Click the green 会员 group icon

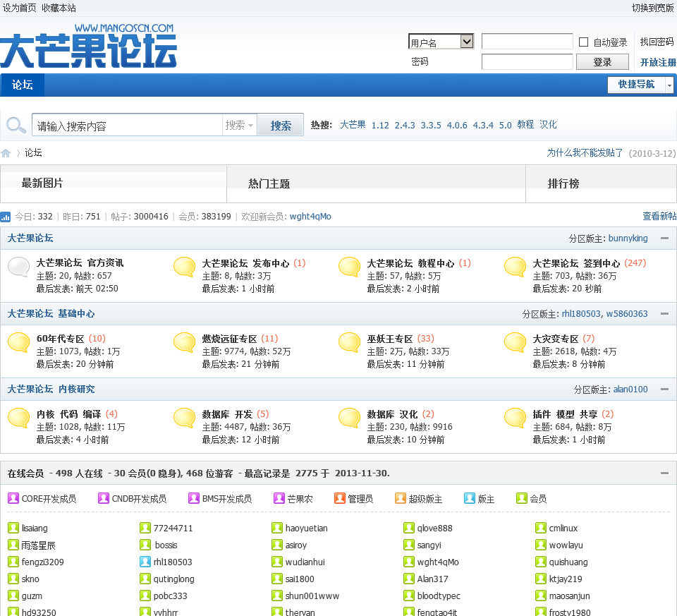pos(522,498)
